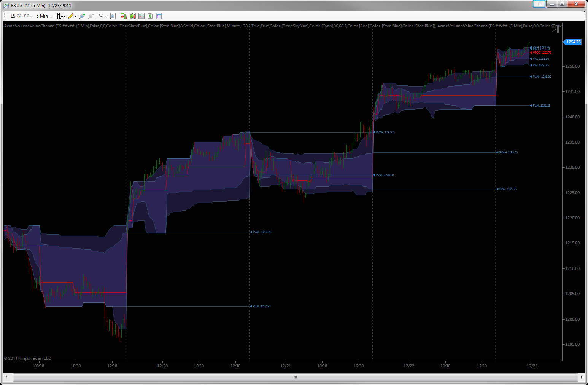Click the horizontal scrollbar thumb
588x385 pixels.
[x=295, y=377]
